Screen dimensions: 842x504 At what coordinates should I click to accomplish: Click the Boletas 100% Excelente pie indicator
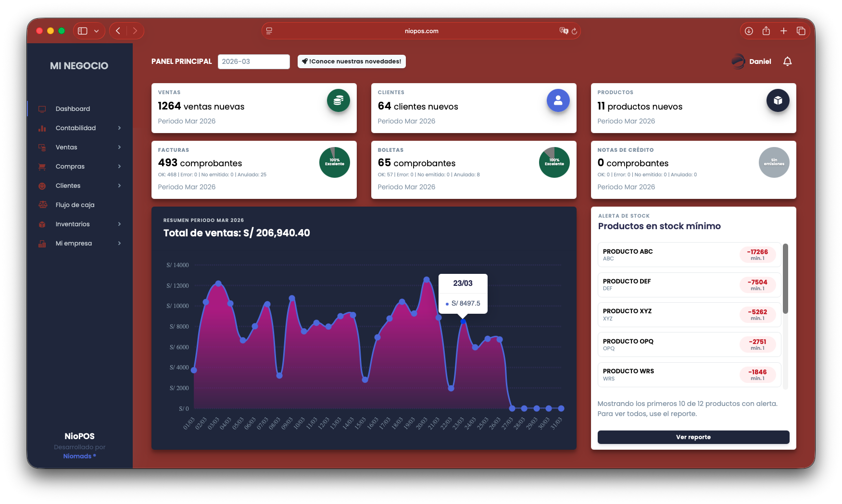pos(554,162)
